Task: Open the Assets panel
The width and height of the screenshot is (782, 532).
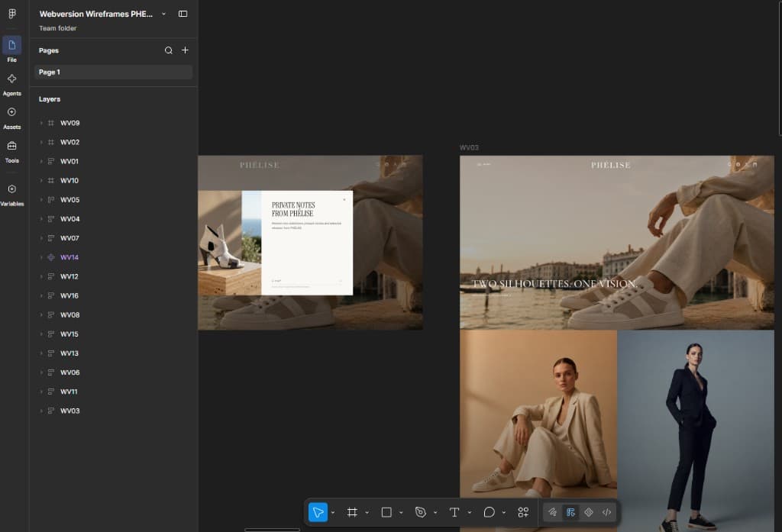Action: coord(12,118)
